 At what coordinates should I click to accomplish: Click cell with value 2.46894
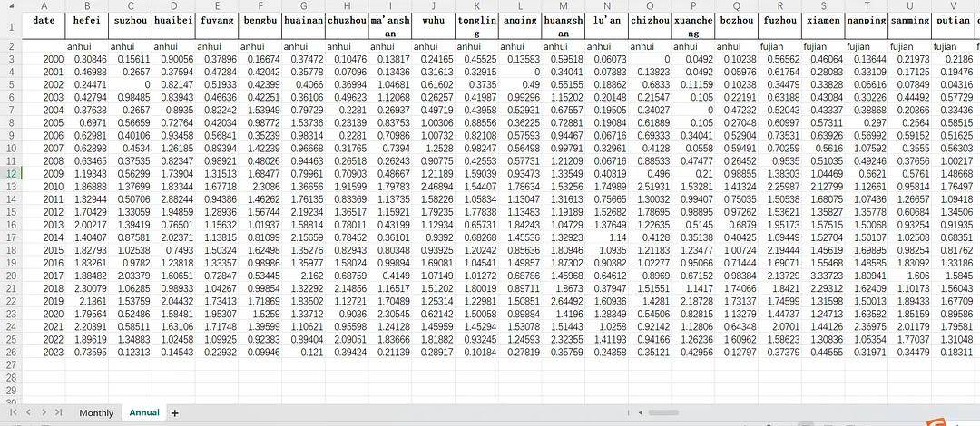pyautogui.click(x=434, y=186)
